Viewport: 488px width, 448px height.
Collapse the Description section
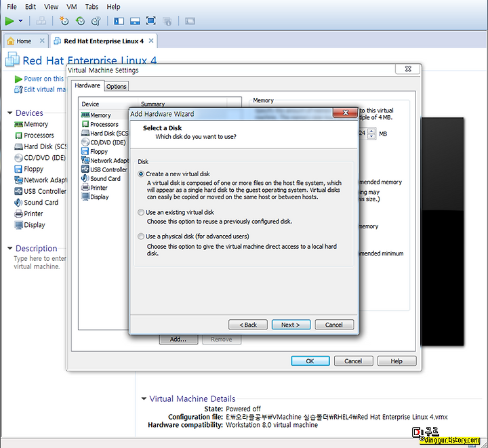10,248
